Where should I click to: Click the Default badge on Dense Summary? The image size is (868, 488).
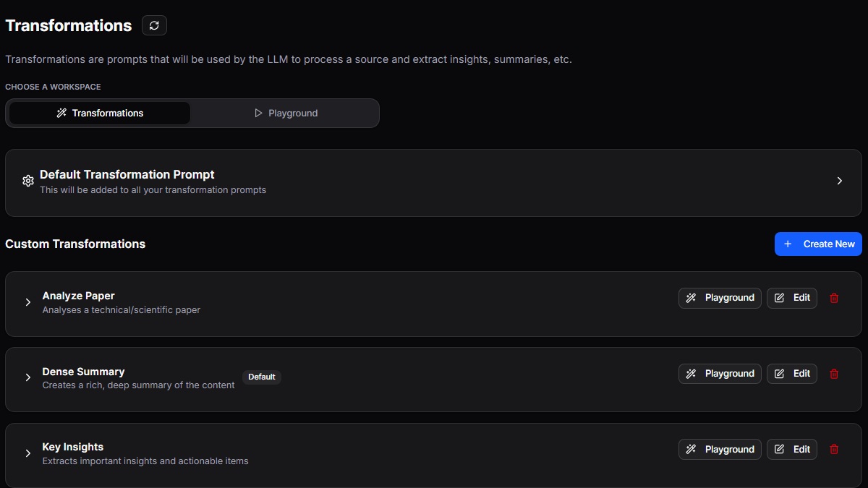(262, 377)
